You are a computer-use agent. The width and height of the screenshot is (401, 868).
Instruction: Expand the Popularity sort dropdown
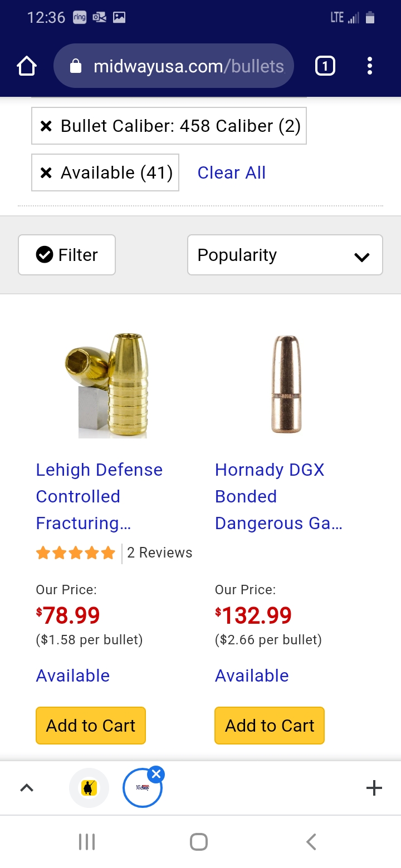[285, 255]
